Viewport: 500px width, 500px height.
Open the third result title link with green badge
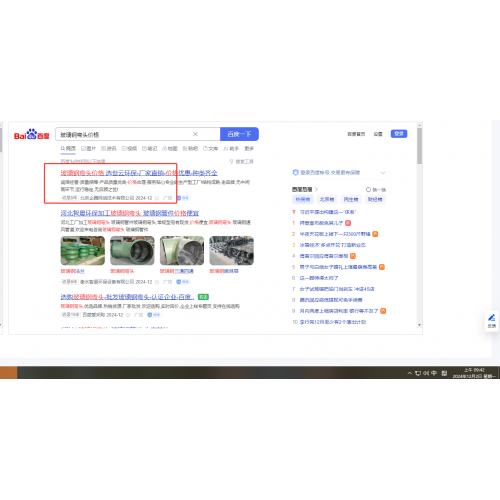[127, 297]
